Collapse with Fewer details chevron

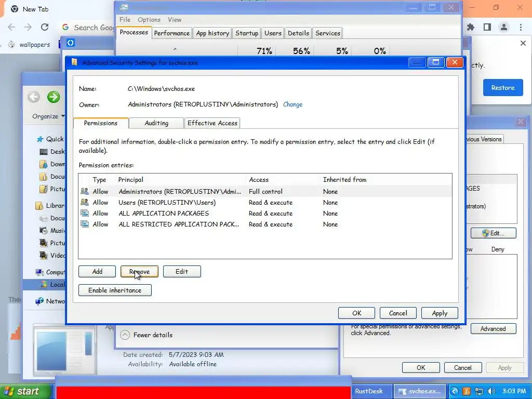coord(125,335)
